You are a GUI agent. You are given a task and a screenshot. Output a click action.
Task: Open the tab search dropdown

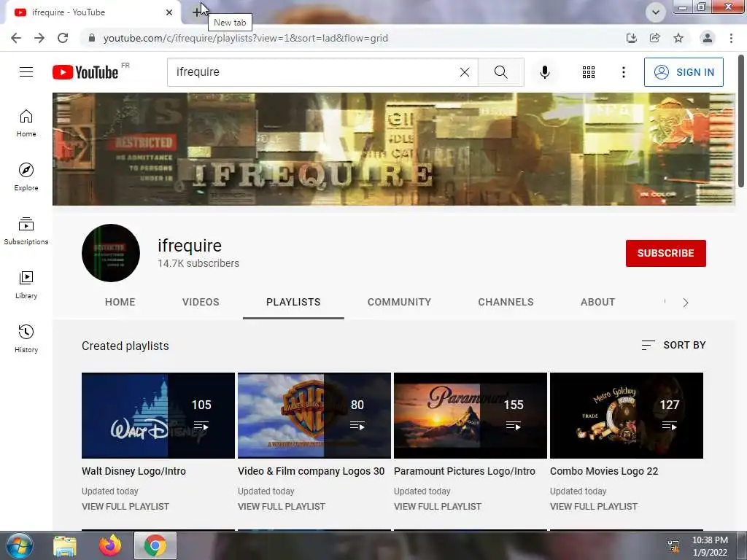656,12
